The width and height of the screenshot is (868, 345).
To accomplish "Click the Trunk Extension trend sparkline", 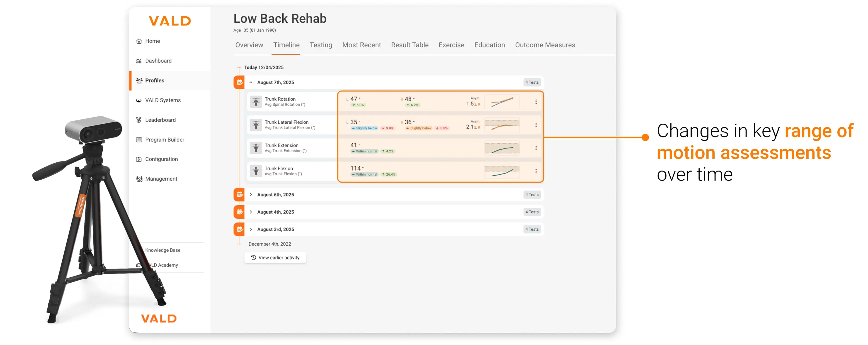I will pyautogui.click(x=502, y=147).
